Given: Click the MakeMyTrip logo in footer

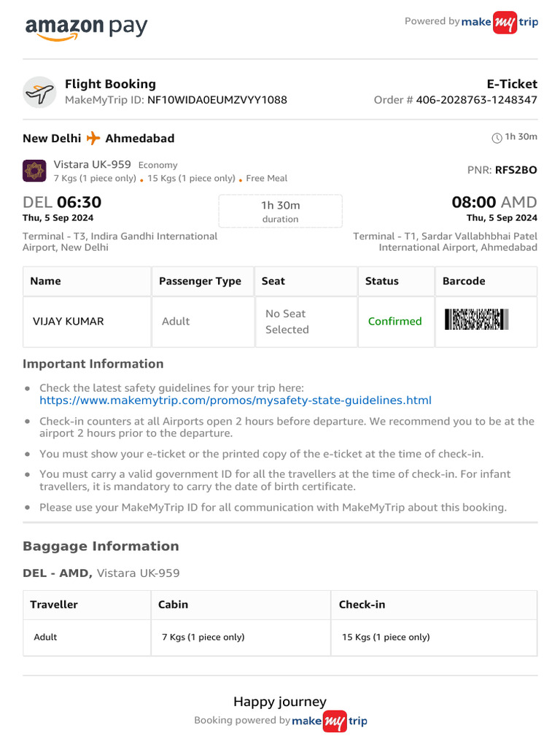Looking at the screenshot, I should tap(330, 721).
